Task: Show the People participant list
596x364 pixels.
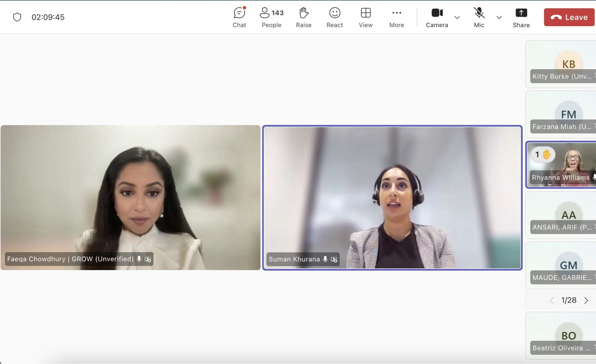Action: pos(271,17)
